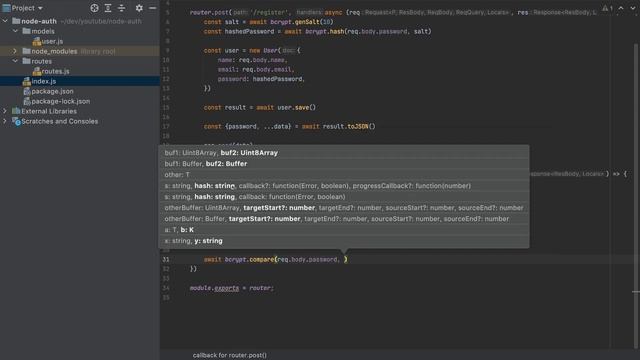Select 'otherBuffer: Buffer' parameter hint row
This screenshot has width=640, height=360.
click(344, 219)
